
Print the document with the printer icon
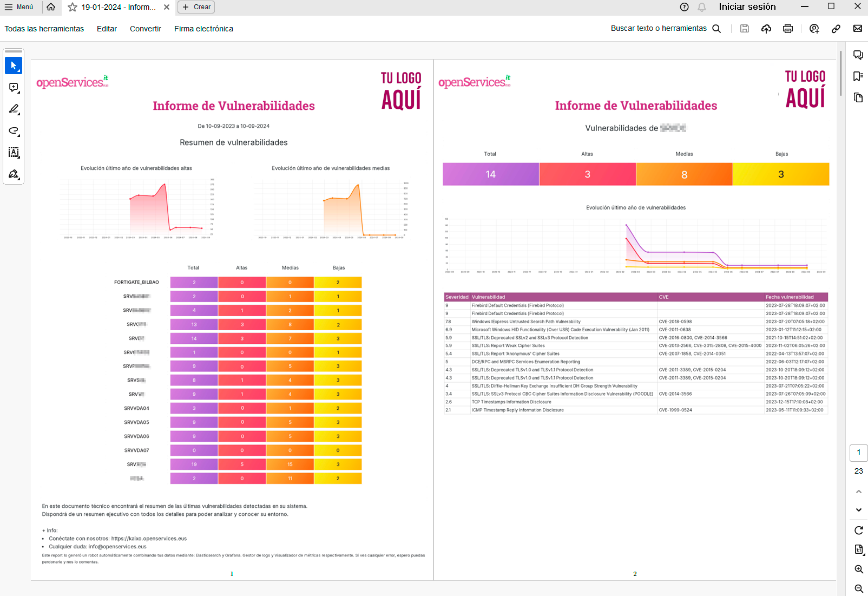point(788,29)
